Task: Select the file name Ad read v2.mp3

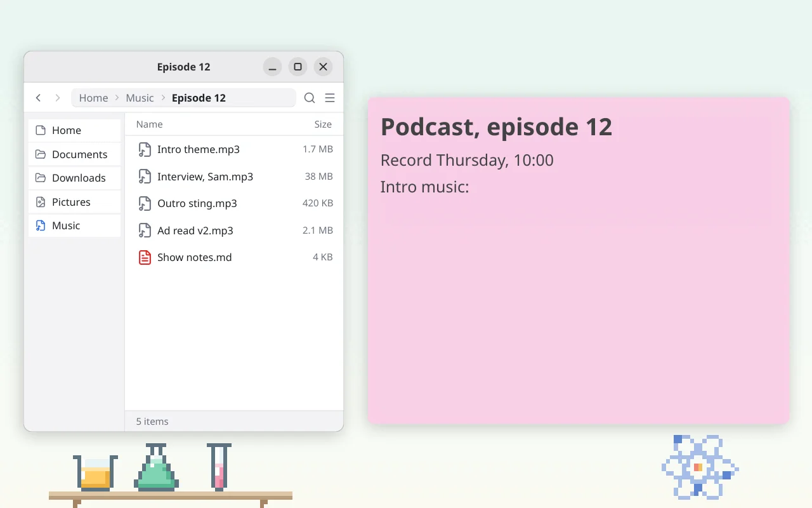Action: (195, 231)
